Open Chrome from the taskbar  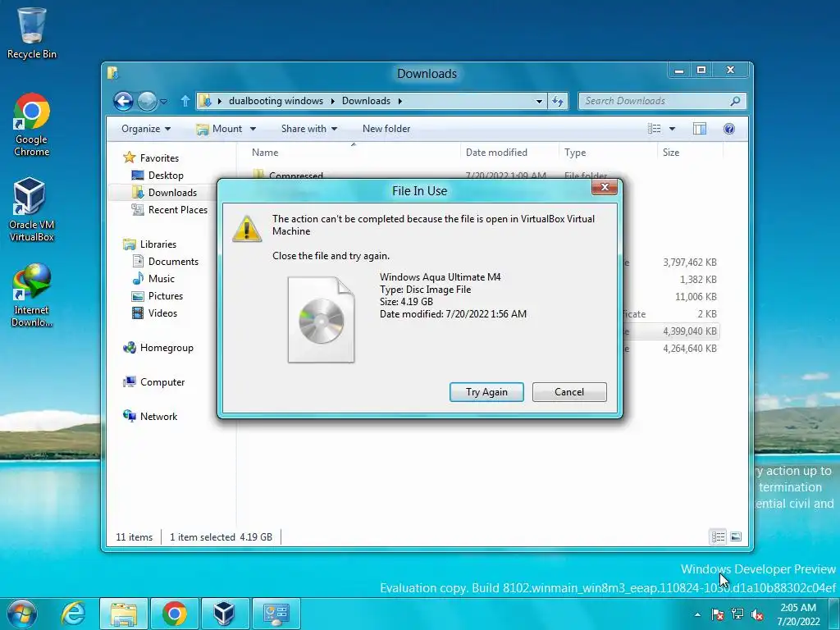(175, 614)
